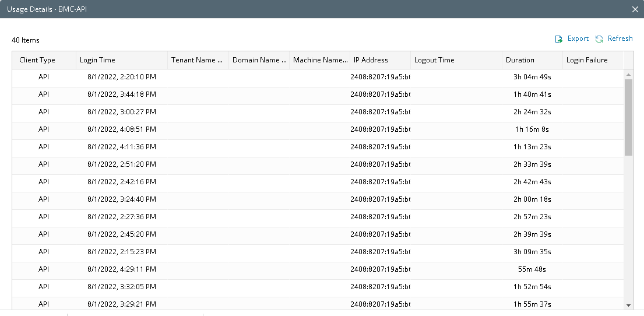Click the Export icon
The width and height of the screenshot is (644, 316).
[x=558, y=39]
